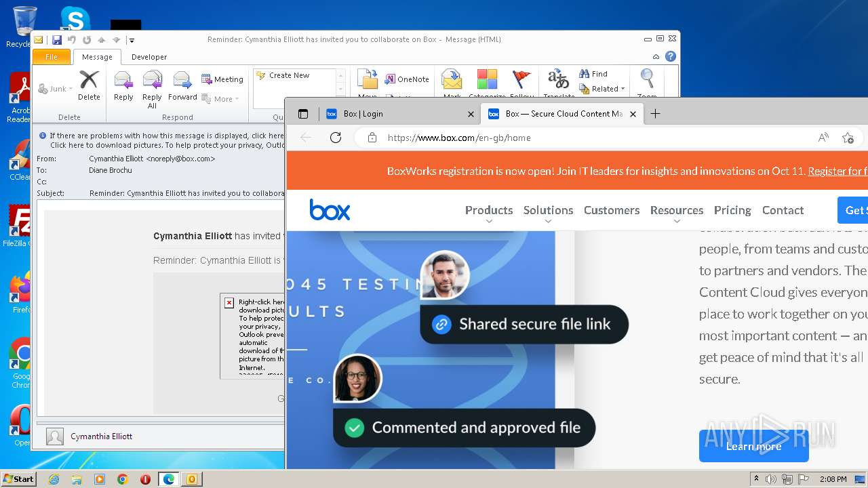
Task: Open the File tab in Outlook
Action: [x=51, y=57]
